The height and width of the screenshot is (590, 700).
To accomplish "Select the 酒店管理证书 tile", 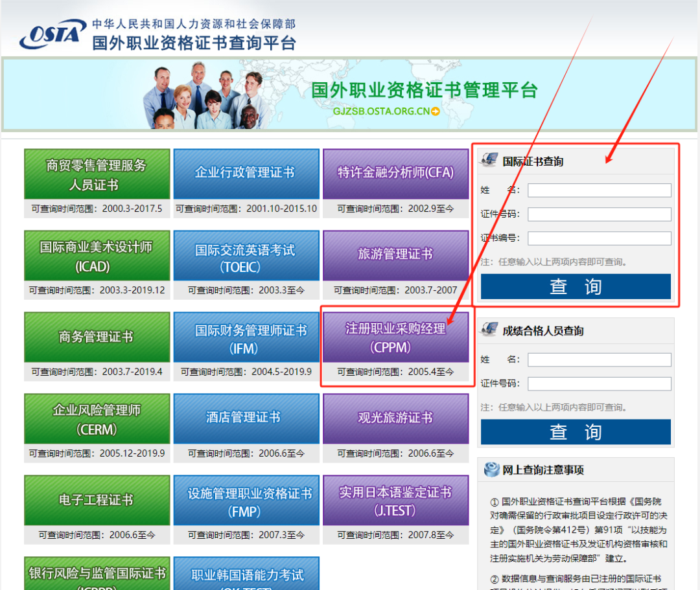I will tap(246, 419).
